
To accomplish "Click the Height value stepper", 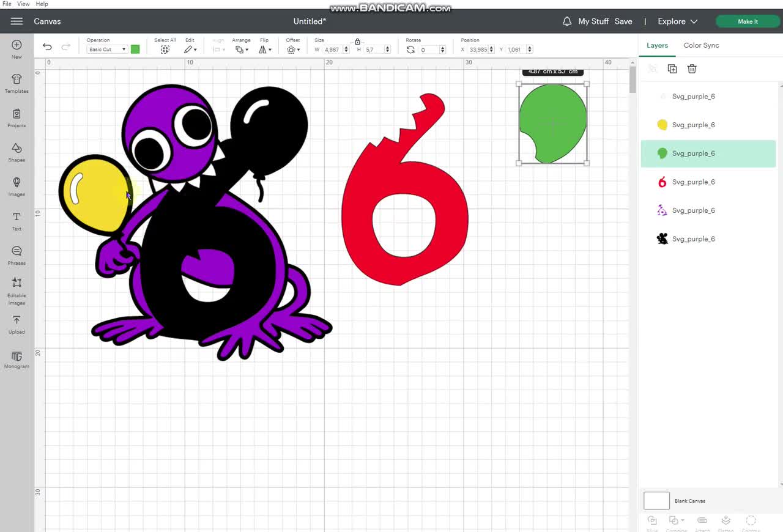I will tap(388, 50).
